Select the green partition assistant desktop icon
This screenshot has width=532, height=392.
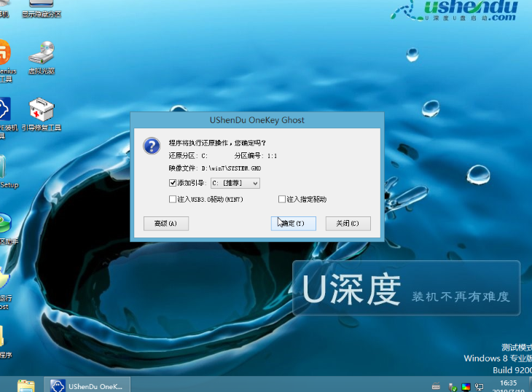point(6,229)
